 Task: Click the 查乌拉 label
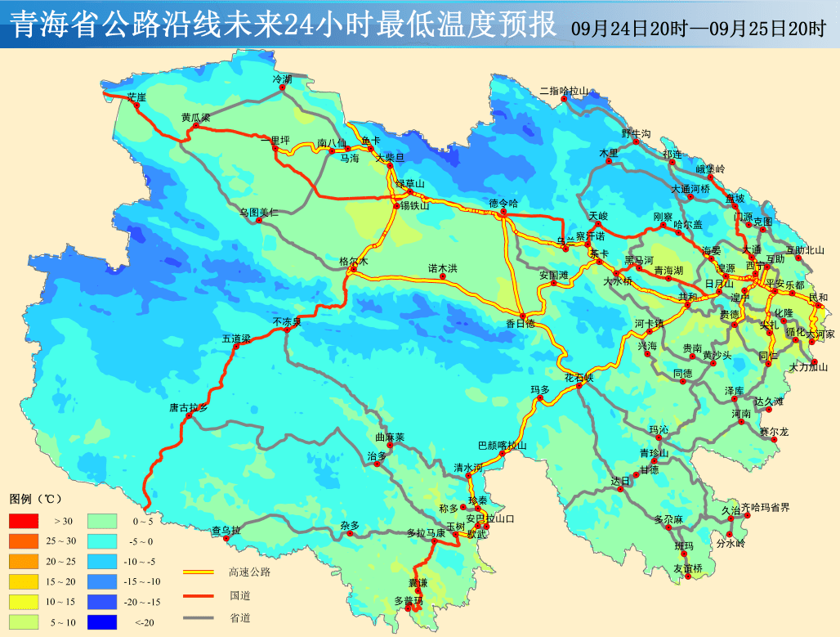coord(226,531)
